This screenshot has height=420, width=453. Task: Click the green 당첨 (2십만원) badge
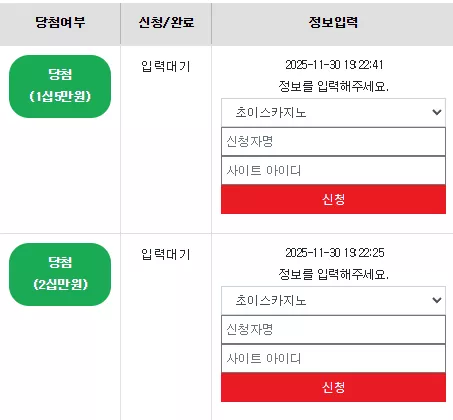click(x=60, y=274)
